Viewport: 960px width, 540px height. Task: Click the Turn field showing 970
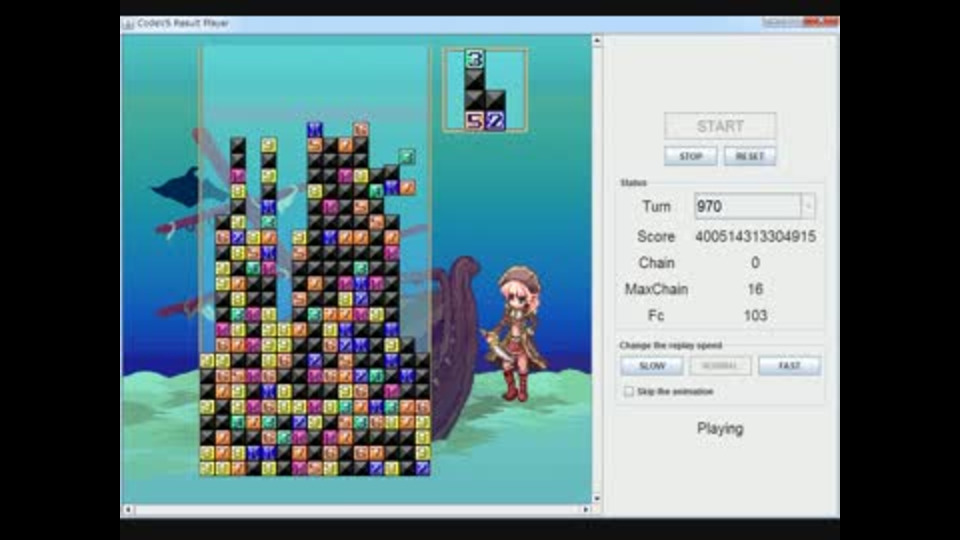(x=747, y=206)
